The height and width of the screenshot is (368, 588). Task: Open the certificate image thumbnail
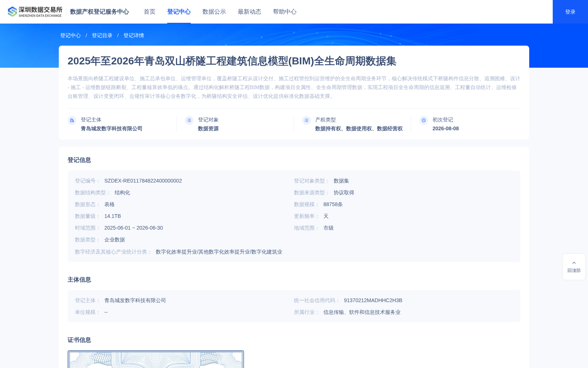click(x=156, y=359)
